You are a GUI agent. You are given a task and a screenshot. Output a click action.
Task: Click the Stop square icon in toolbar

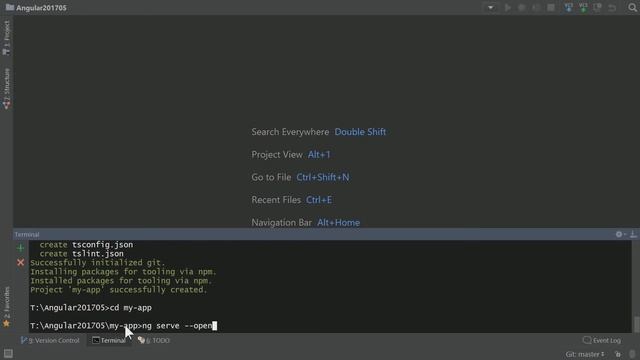(x=551, y=7)
